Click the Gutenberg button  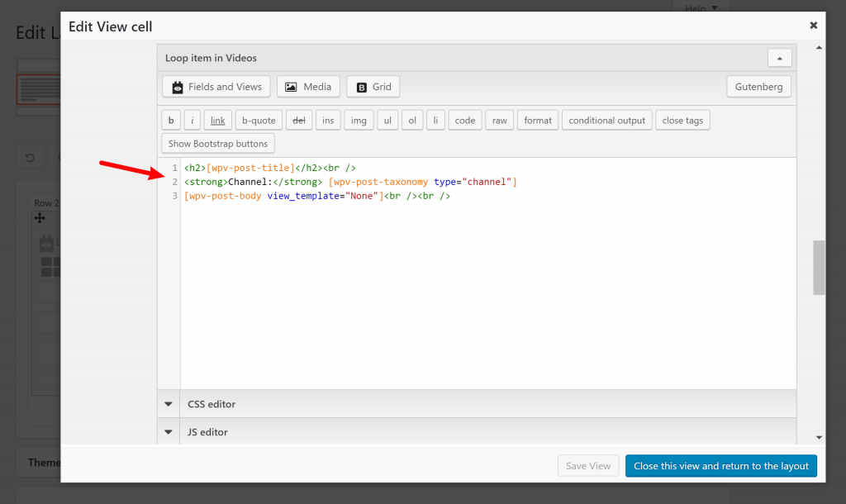pyautogui.click(x=758, y=86)
